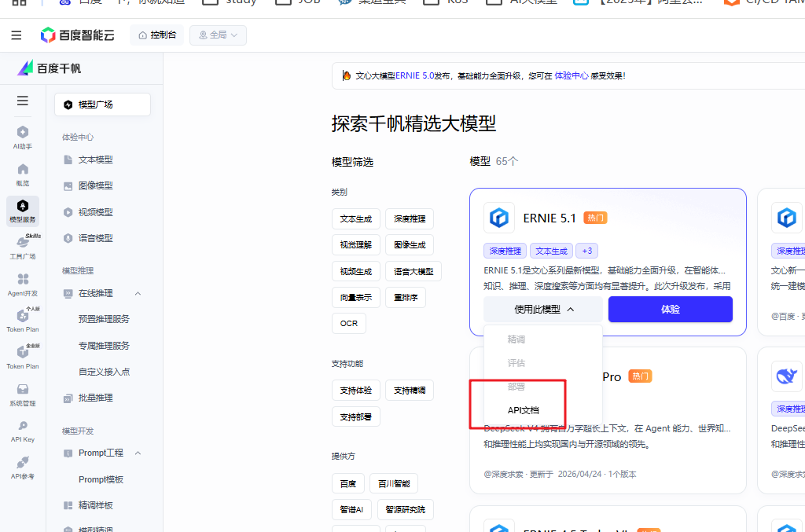
Task: Select API文档 in the dropdown menu
Action: tap(543, 410)
